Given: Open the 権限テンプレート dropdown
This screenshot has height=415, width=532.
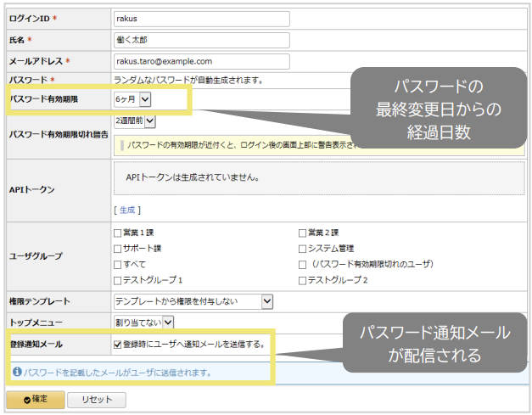Looking at the screenshot, I should [x=193, y=300].
